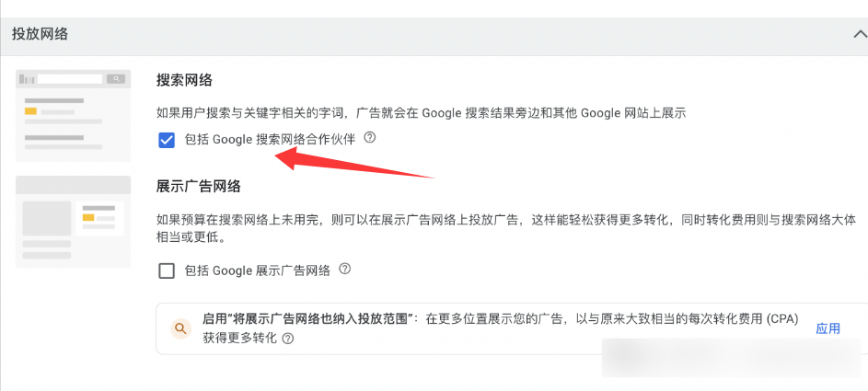Click yellow ad badge in display illustration
The width and height of the screenshot is (868, 391).
[x=88, y=218]
